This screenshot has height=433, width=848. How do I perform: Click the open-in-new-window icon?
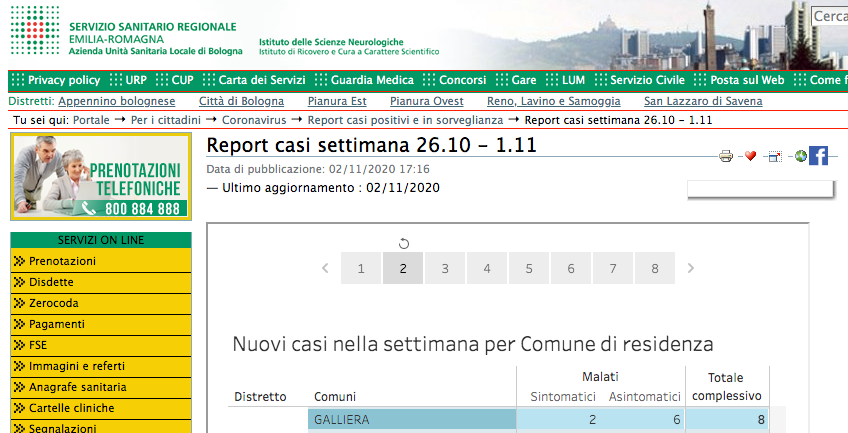tap(775, 156)
